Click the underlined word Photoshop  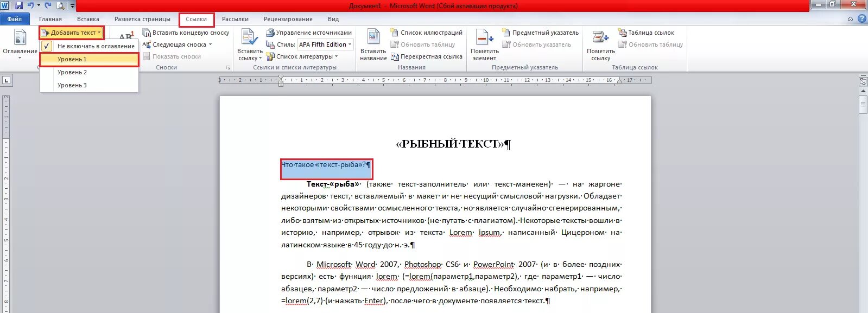tap(422, 264)
